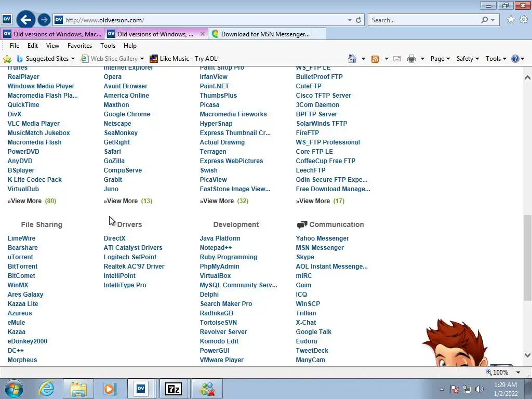The width and height of the screenshot is (532, 399).
Task: Open the search provider dropdown arrow
Action: coord(493,20)
